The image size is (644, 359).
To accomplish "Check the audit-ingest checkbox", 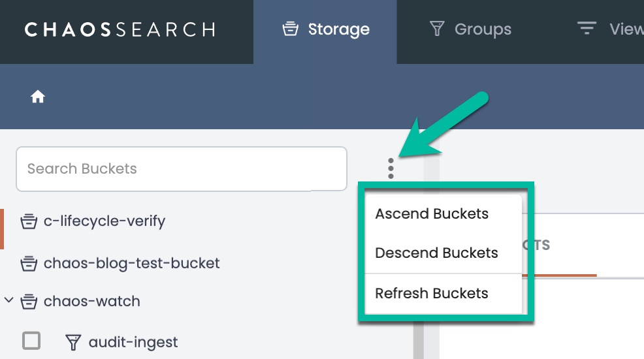I will tap(31, 341).
